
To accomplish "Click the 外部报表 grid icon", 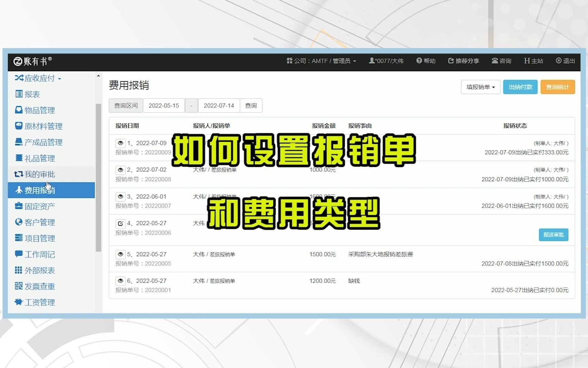I will coord(19,270).
